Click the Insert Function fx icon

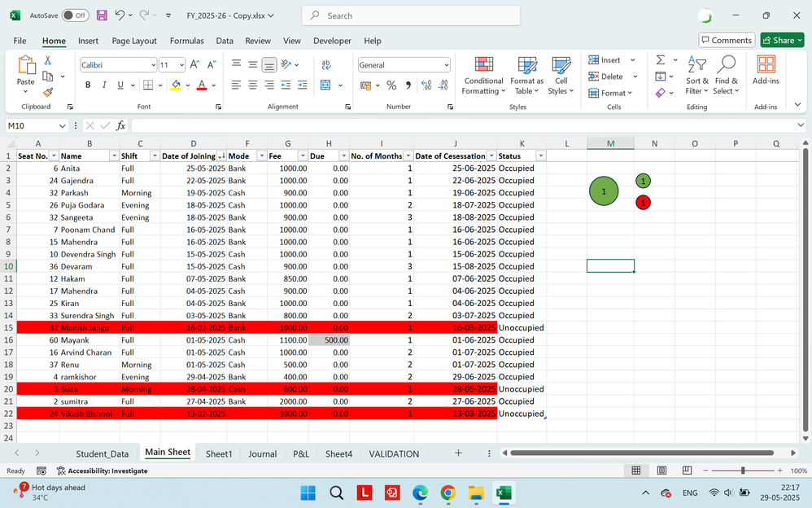(120, 125)
